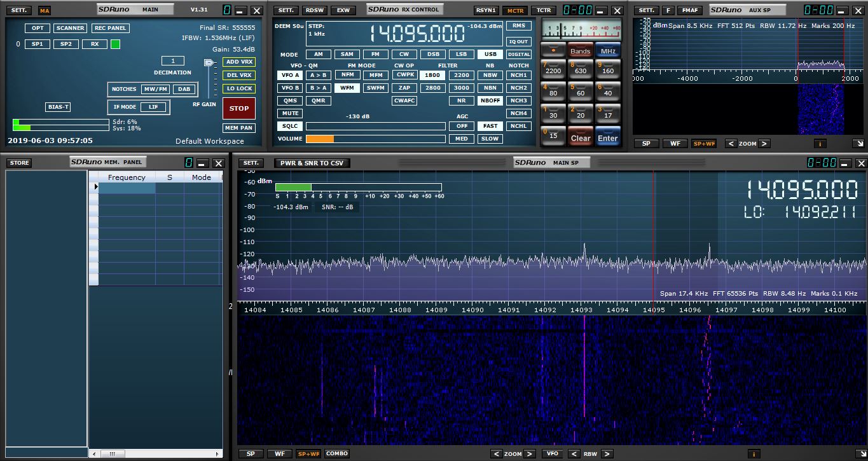This screenshot has height=461, width=868.
Task: Toggle the MUTE button
Action: point(289,113)
